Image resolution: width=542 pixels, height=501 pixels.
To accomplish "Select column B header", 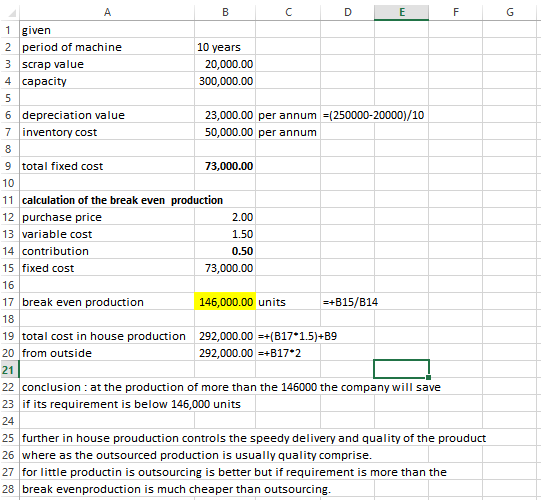I will coord(225,12).
